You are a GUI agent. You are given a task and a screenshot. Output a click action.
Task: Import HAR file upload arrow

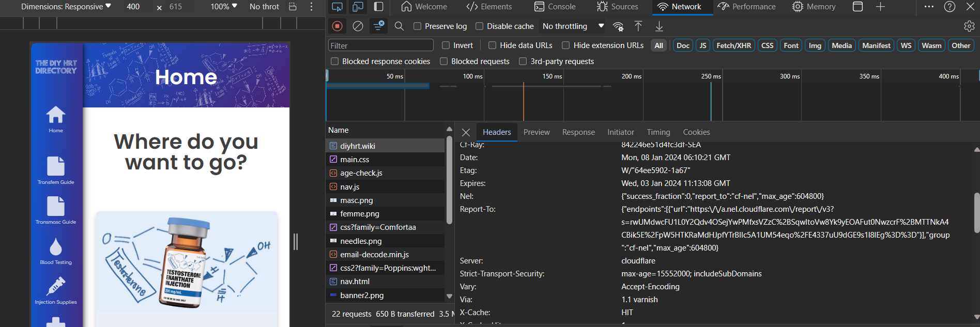click(638, 26)
